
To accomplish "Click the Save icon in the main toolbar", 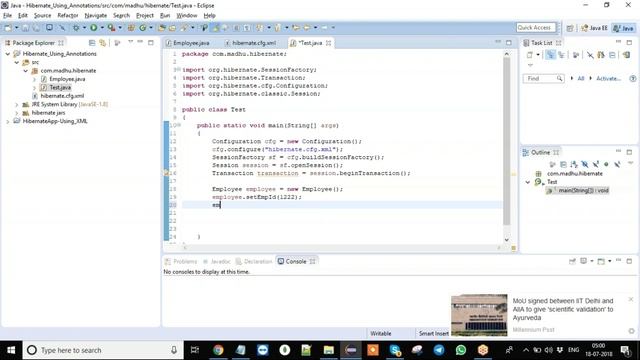I will 25,28.
